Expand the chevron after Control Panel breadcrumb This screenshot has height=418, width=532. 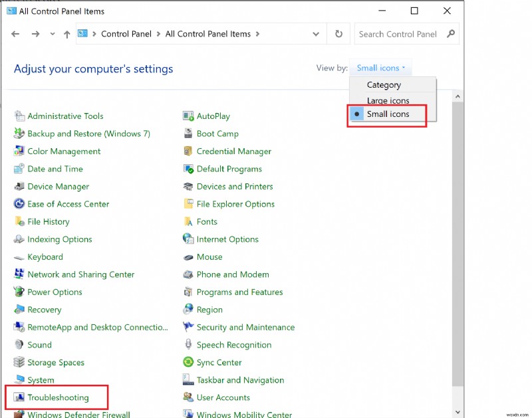point(158,34)
